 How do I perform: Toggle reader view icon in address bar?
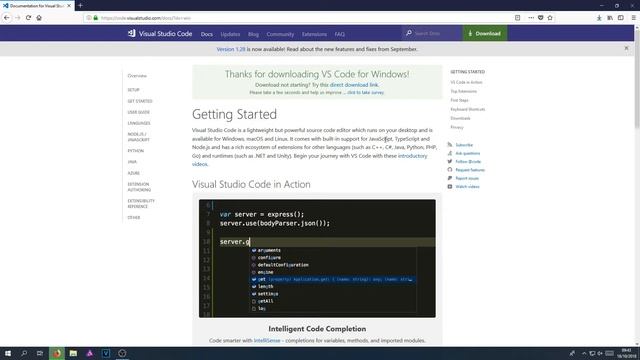(518, 18)
